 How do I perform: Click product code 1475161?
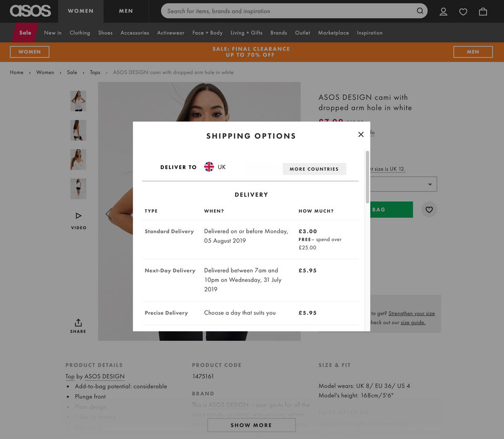tap(203, 377)
